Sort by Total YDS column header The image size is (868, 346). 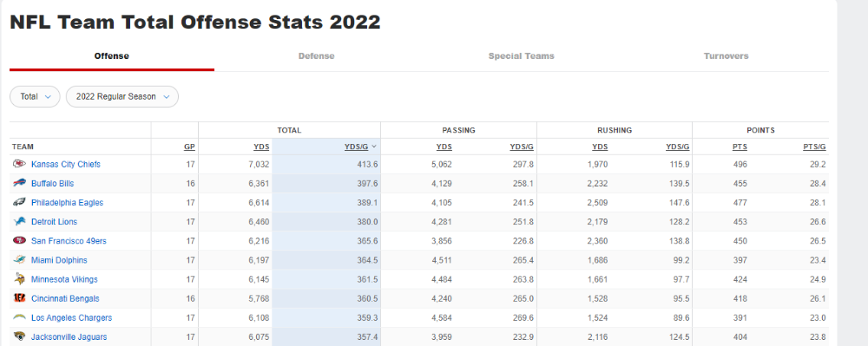pos(260,147)
